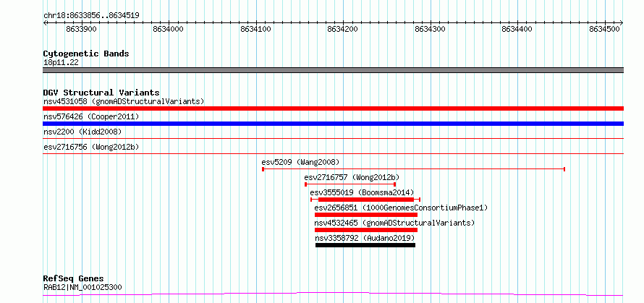Click the esv2656851 red variant bar
The height and width of the screenshot is (303, 644).
click(x=366, y=215)
